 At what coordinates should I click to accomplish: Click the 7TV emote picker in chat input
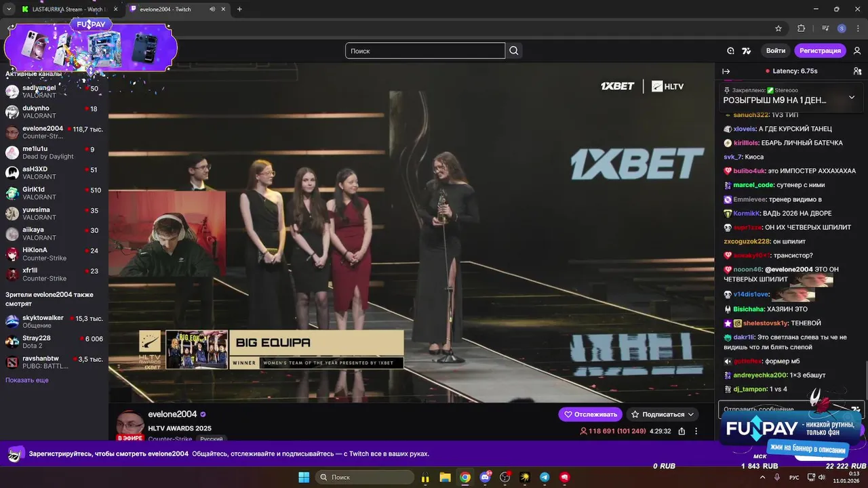click(856, 409)
